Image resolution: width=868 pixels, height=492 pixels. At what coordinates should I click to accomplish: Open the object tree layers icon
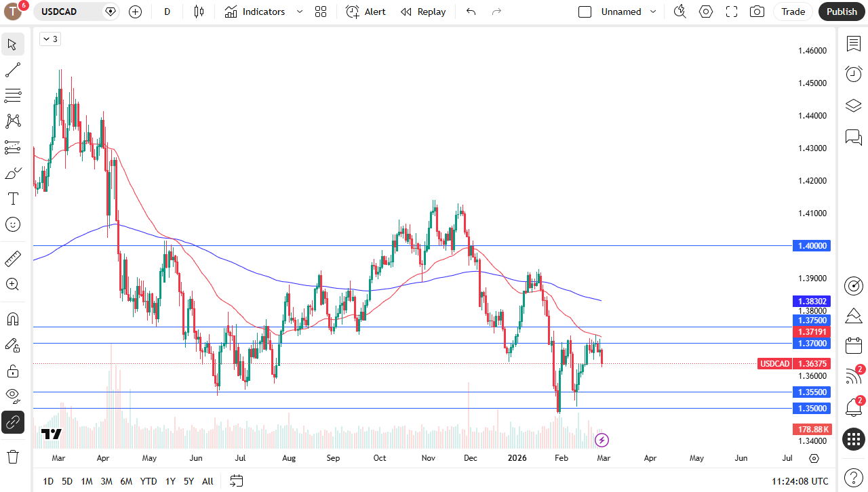854,106
